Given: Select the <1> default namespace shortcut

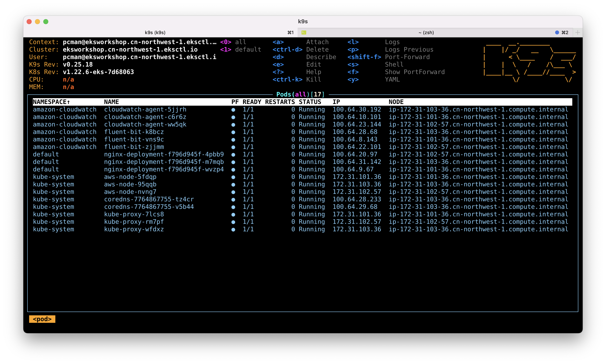Looking at the screenshot, I should (240, 50).
